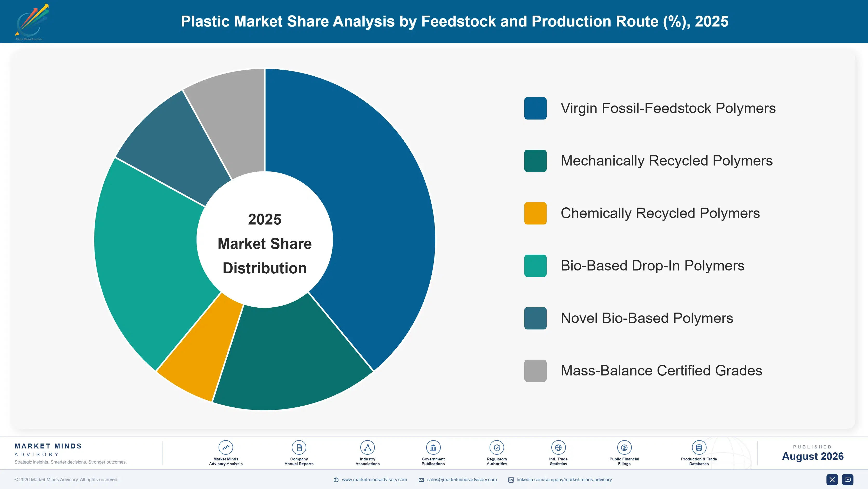Viewport: 868px width, 489px height.
Task: Click the '2025 Market Share Distribution' center text
Action: click(x=265, y=243)
